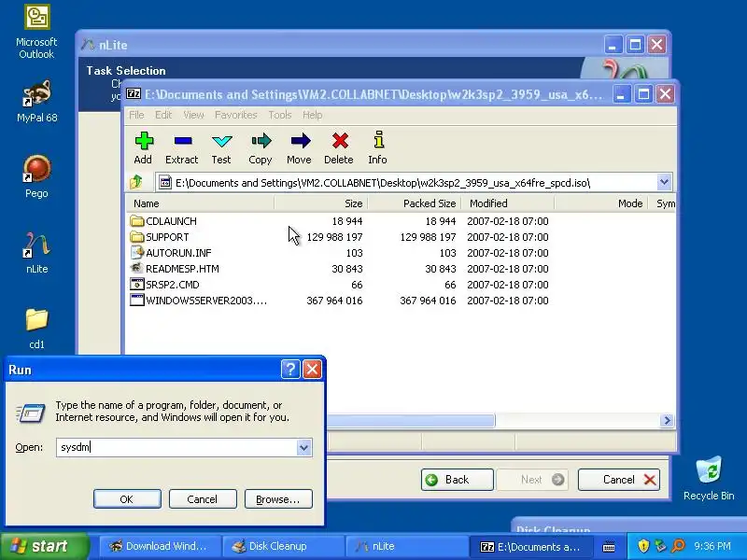Open the Help menu in 7-Zip
This screenshot has width=747, height=560.
coord(313,115)
